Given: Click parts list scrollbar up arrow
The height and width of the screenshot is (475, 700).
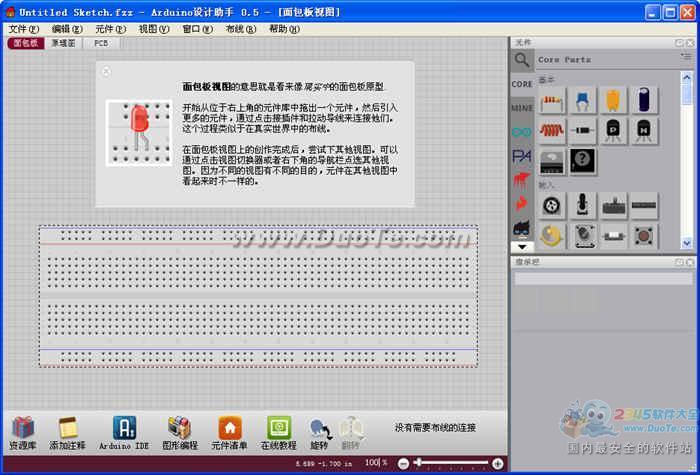Looking at the screenshot, I should click(x=687, y=77).
